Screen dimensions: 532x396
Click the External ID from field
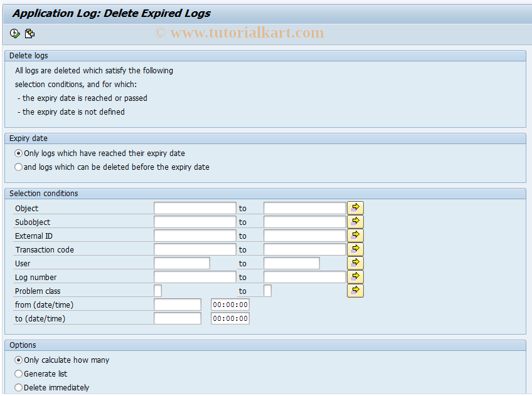(194, 235)
